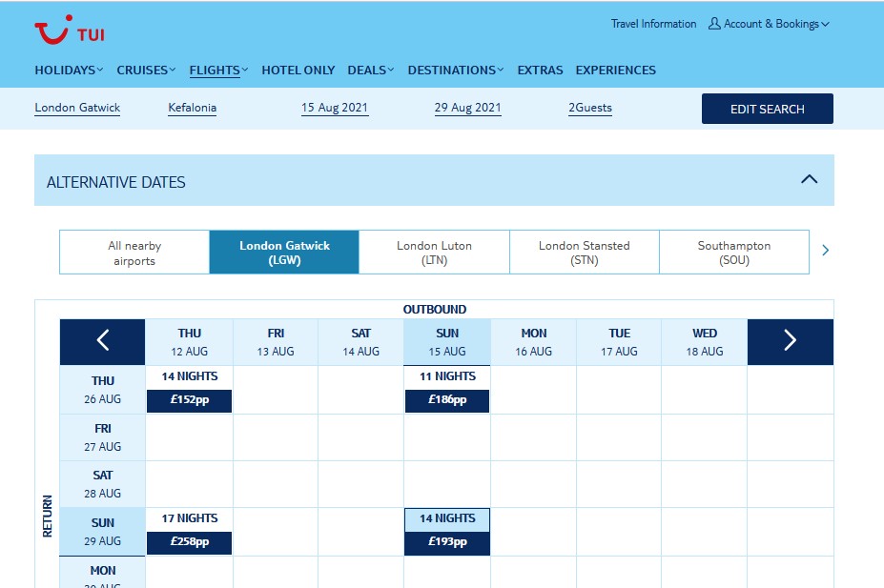
Task: Open the Account & Bookings dropdown
Action: pyautogui.click(x=776, y=24)
